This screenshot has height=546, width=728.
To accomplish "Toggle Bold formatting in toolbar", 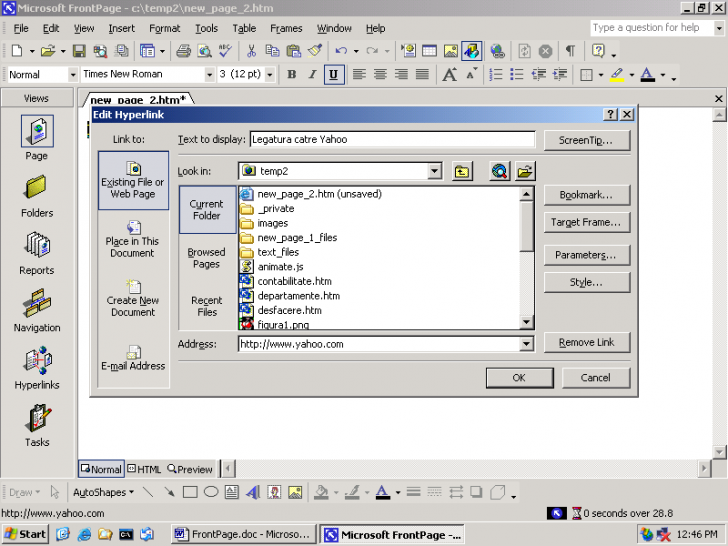I will [x=291, y=75].
